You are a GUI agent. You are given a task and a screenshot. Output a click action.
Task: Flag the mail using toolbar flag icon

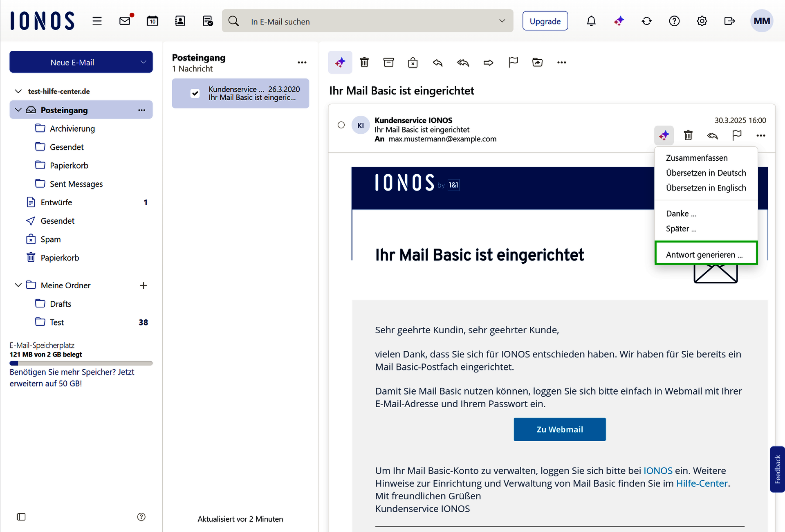point(513,62)
